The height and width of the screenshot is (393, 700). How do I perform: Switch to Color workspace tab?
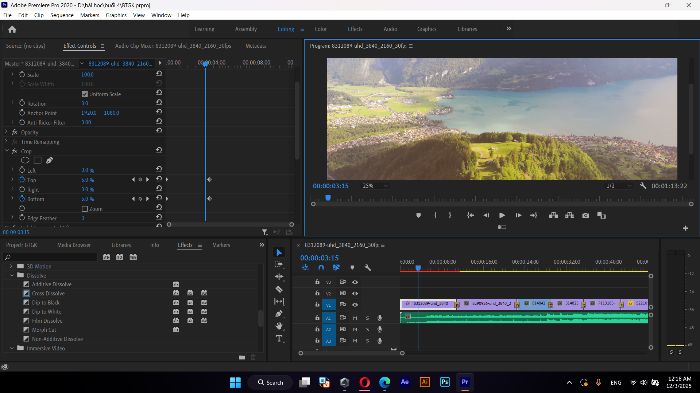(321, 29)
